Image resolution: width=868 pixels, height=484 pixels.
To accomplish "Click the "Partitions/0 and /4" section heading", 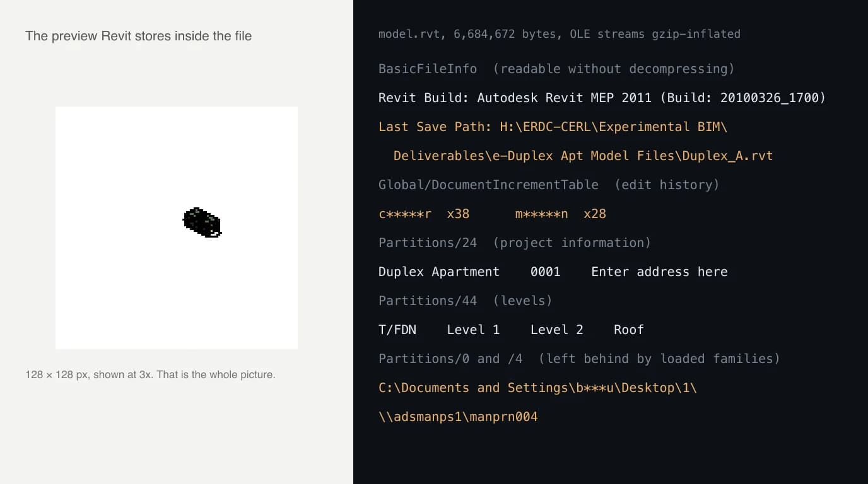I will 579,359.
